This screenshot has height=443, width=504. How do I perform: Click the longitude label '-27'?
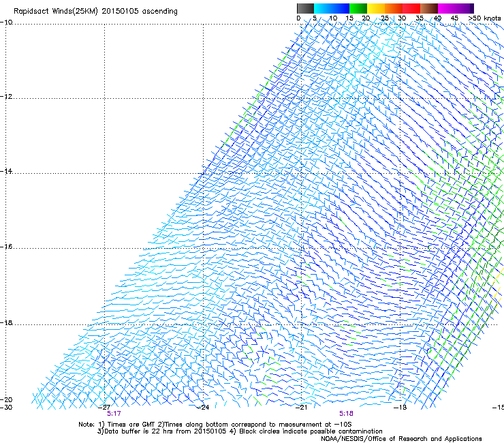[104, 408]
